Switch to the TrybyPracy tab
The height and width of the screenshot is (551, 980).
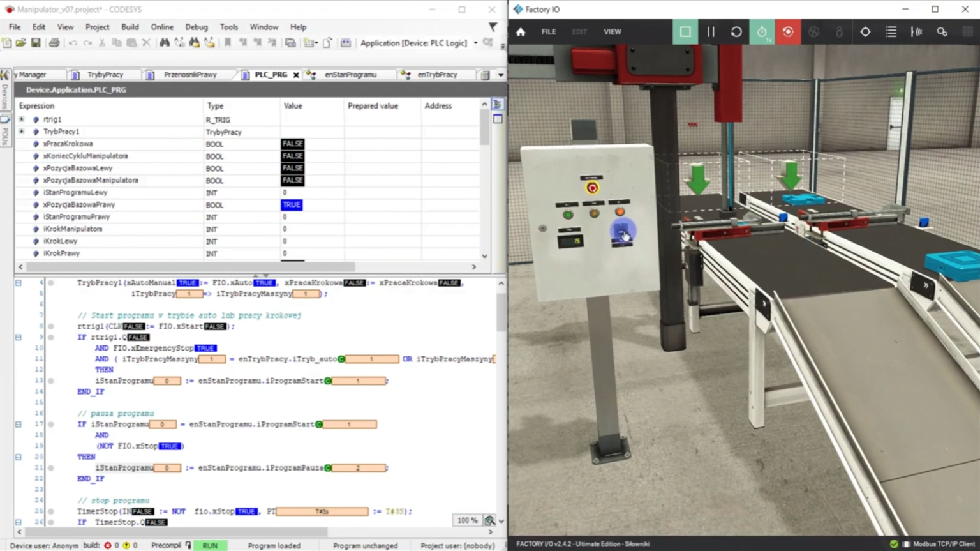106,75
